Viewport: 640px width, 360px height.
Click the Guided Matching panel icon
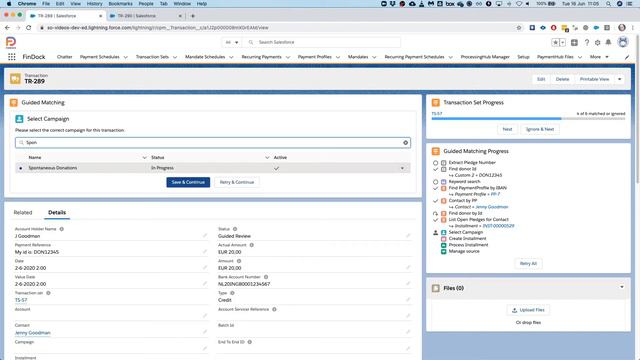coord(13,102)
